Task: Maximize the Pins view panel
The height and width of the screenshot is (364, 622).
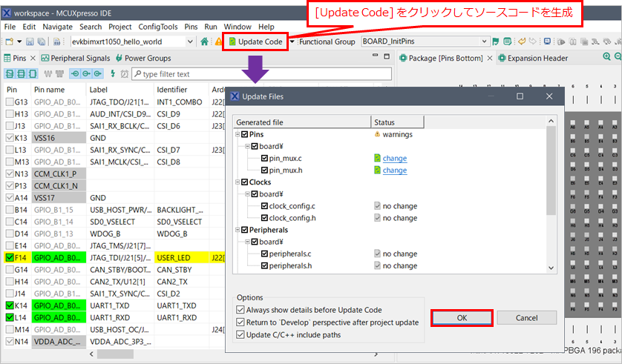Action: point(387,56)
